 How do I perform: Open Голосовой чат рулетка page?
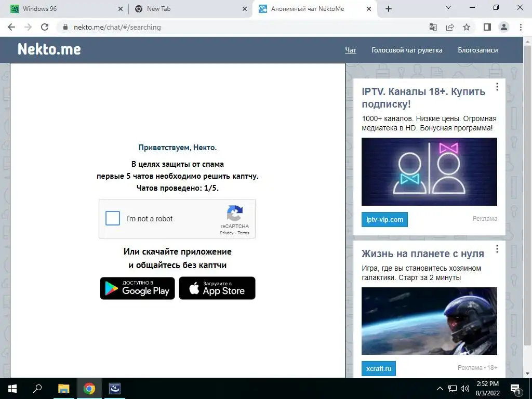407,50
